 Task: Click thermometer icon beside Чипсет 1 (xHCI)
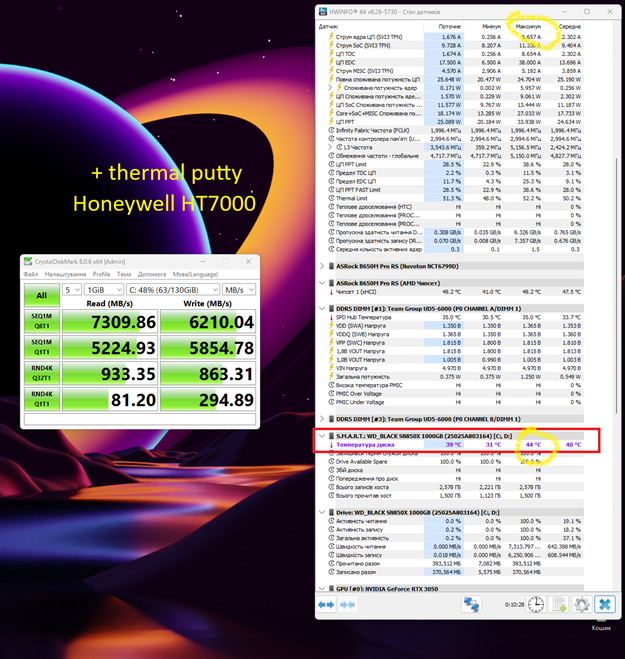pos(331,292)
